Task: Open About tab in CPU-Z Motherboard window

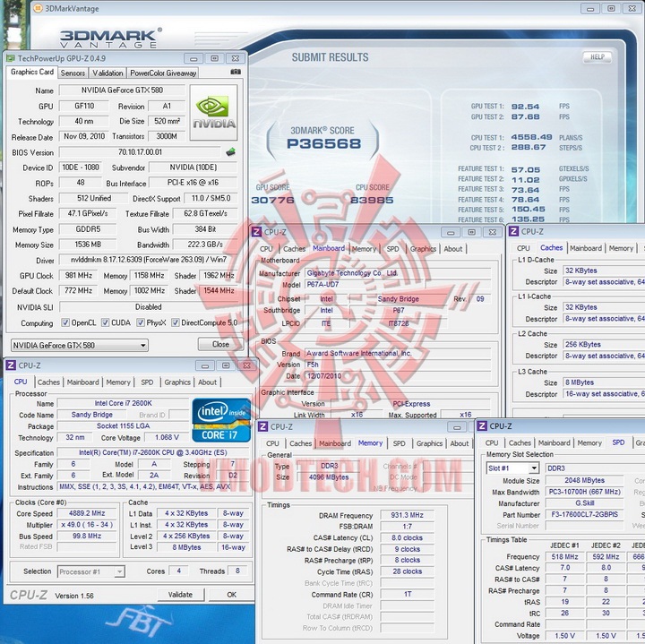Action: (453, 249)
